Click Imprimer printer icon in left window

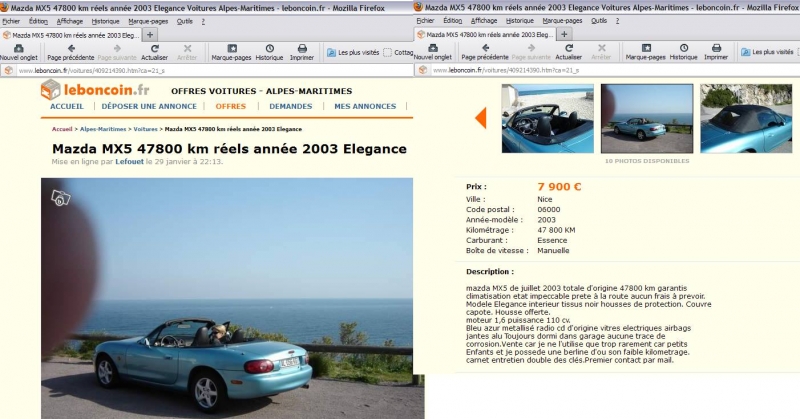coord(302,48)
